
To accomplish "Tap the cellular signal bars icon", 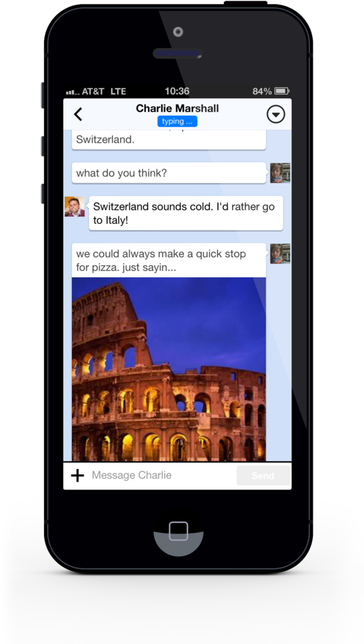I will coord(73,92).
